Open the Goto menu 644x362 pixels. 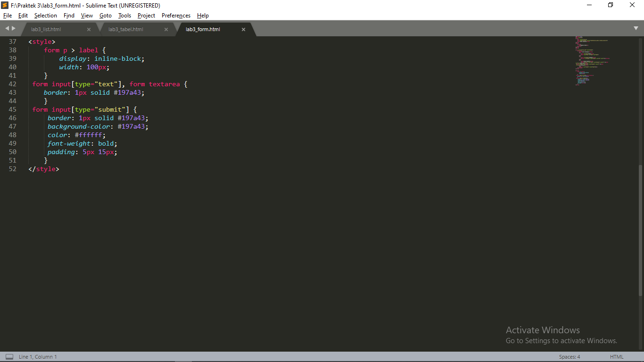click(106, 16)
